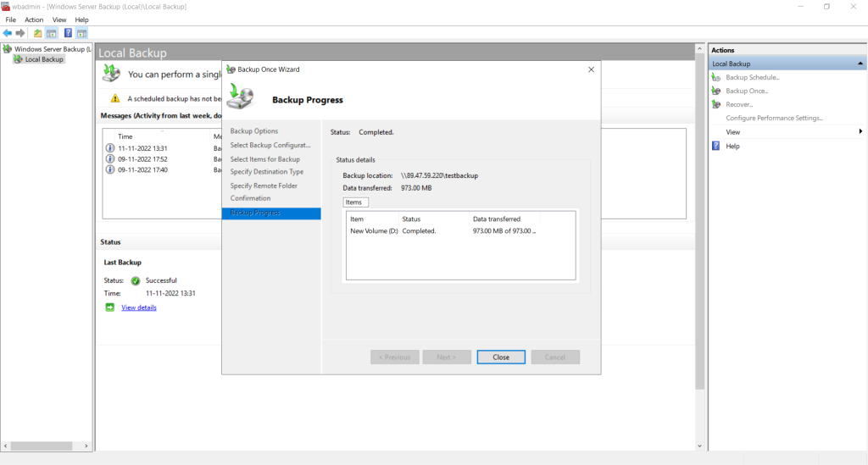The image size is (868, 465).
Task: Expand the View submenu arrow in Actions
Action: [x=860, y=131]
